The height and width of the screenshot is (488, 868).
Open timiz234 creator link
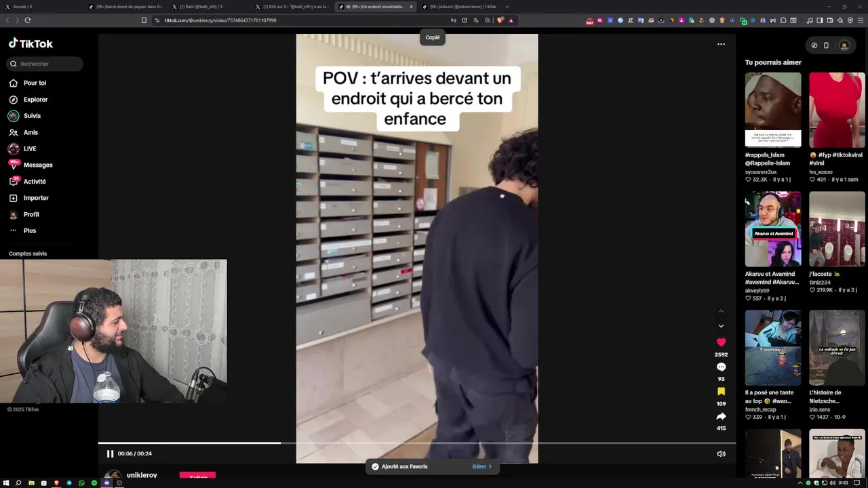click(820, 282)
